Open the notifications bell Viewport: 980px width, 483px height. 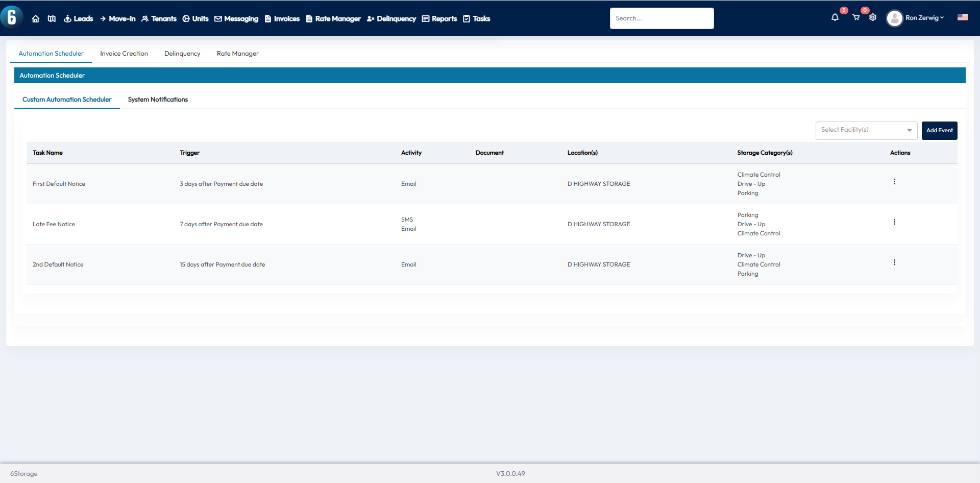coord(835,18)
